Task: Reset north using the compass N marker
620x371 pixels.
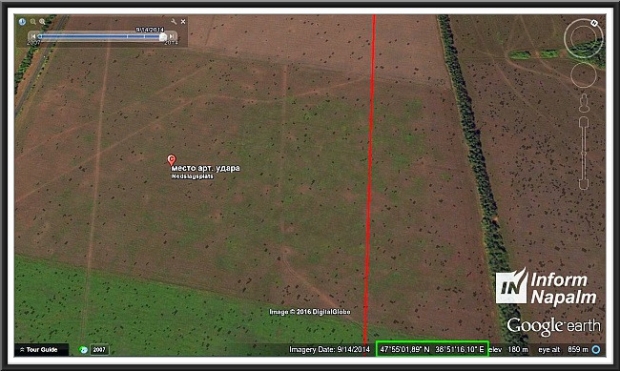Action: pos(594,23)
